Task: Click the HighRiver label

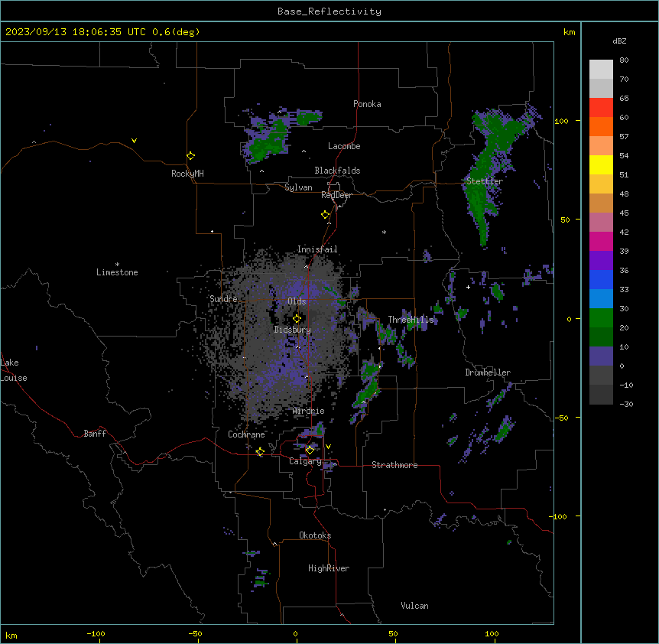Action: click(x=329, y=568)
